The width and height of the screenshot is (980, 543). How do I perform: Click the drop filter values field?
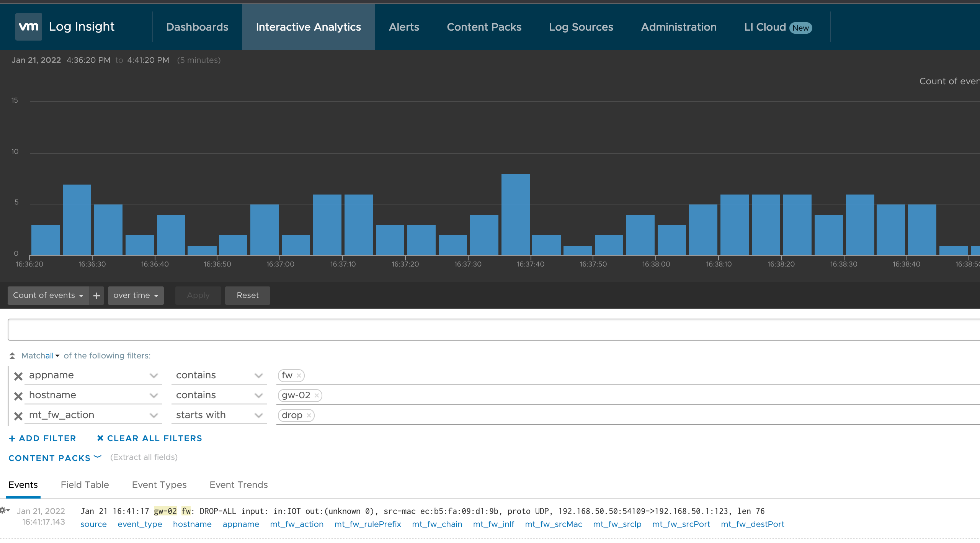pos(628,415)
